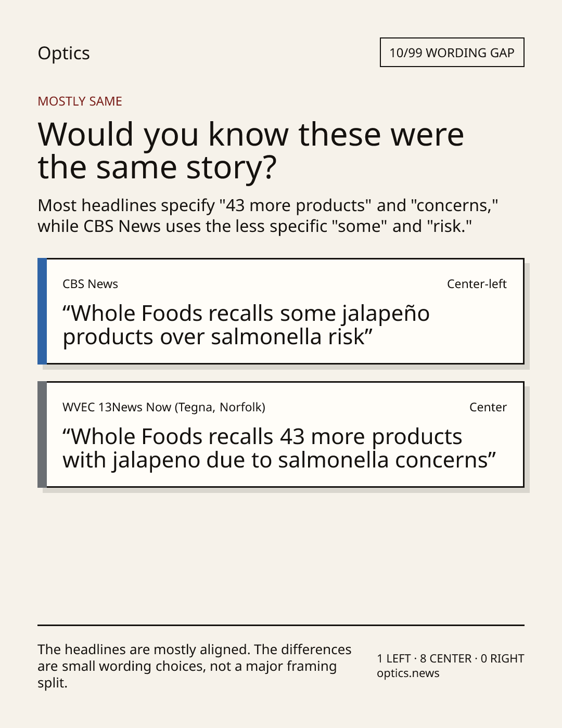
Task: Select the MOSTLY SAME label
Action: (x=80, y=101)
